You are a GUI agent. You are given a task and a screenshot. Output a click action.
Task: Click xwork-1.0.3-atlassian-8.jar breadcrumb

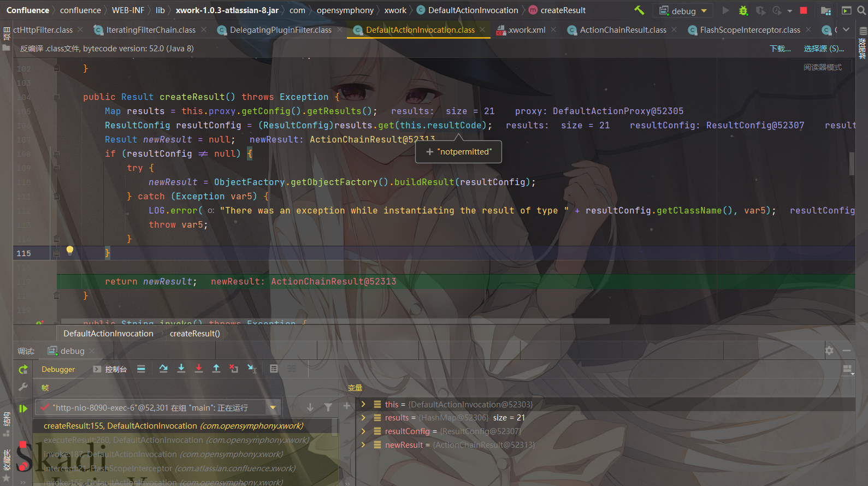point(227,10)
